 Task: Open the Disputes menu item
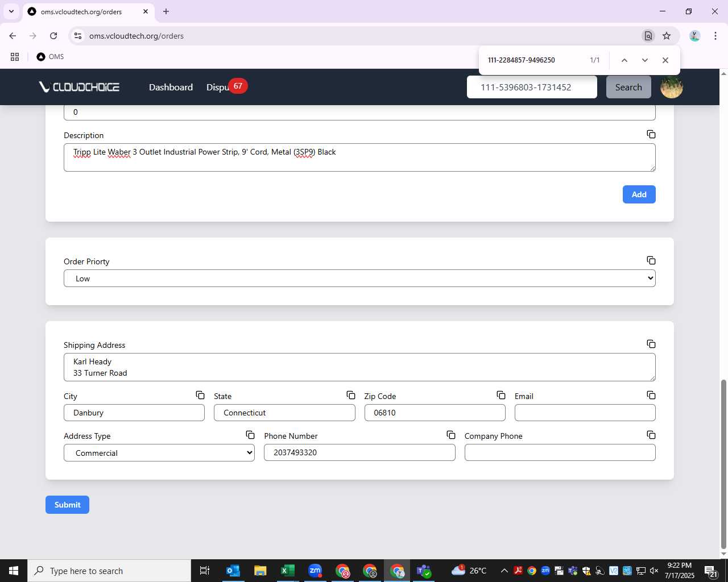(218, 87)
